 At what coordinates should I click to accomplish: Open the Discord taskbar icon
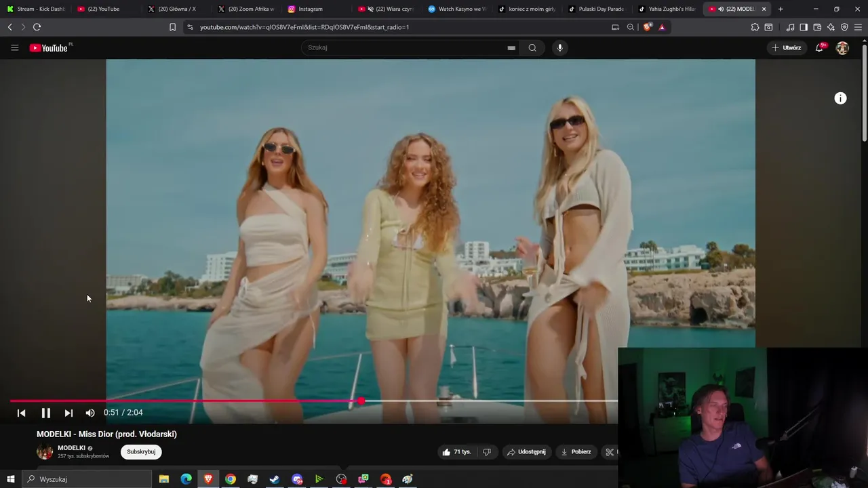297,479
